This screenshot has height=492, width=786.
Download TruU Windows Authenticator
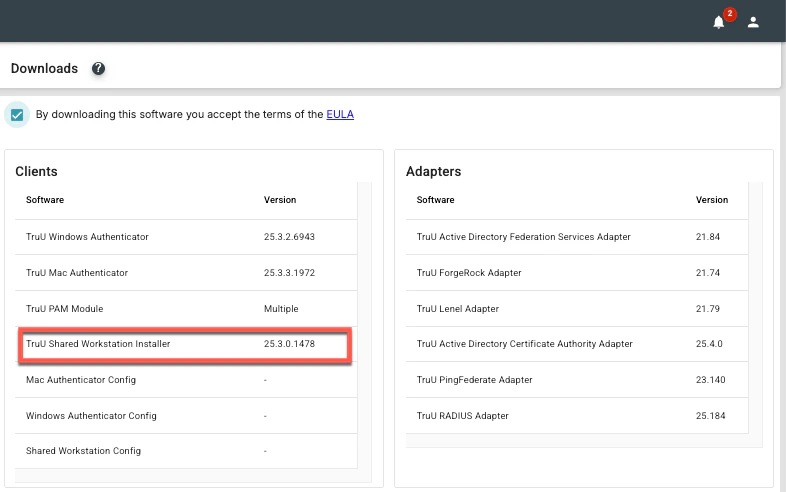coord(87,237)
